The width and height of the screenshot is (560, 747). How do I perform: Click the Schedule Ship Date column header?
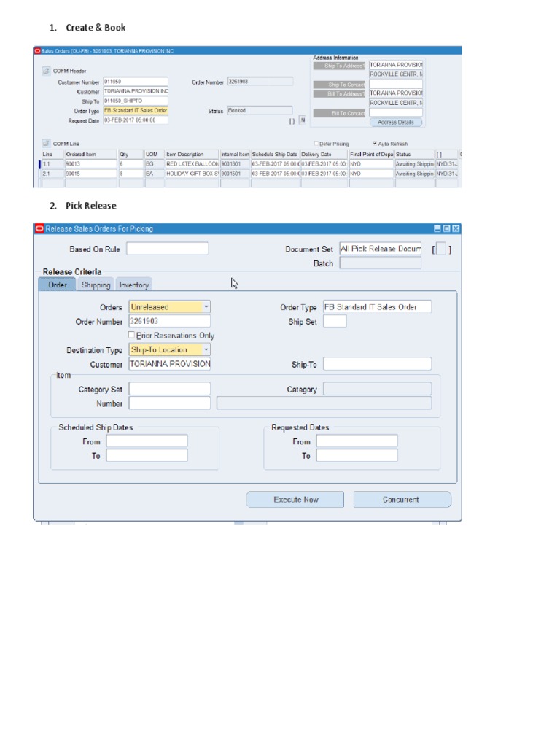(x=275, y=155)
